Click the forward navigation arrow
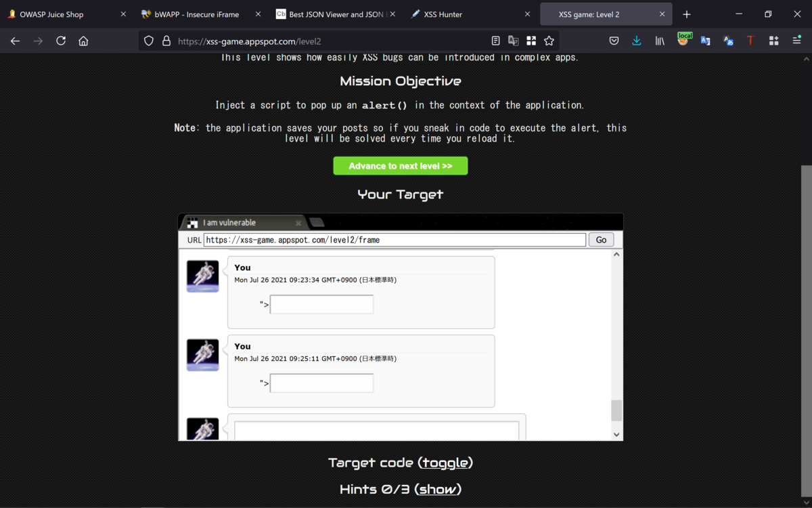812x508 pixels. [38, 41]
